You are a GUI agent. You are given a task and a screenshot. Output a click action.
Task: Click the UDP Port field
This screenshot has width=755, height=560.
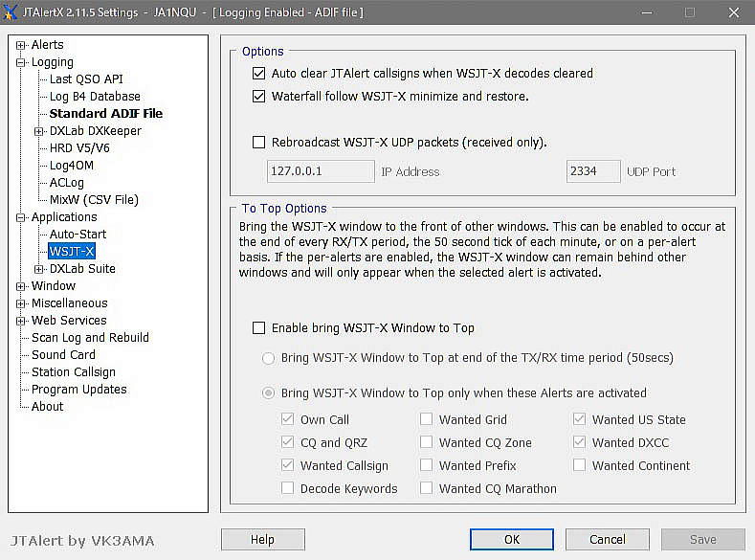pos(594,171)
